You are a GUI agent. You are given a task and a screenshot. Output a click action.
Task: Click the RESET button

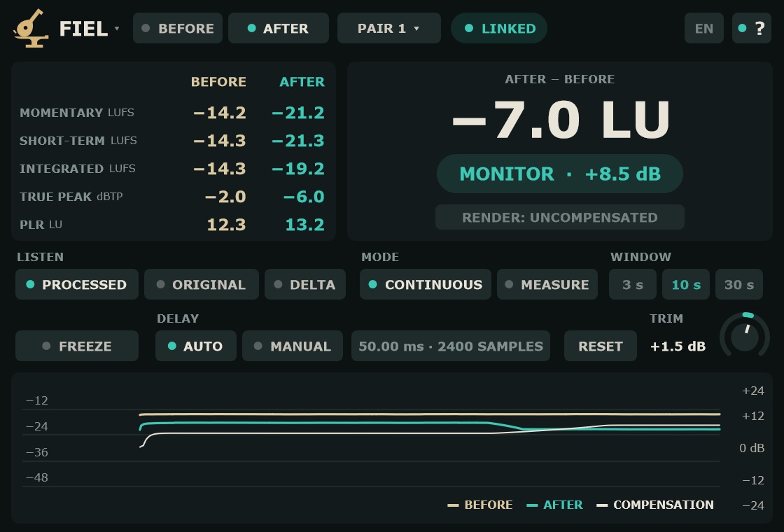point(601,346)
